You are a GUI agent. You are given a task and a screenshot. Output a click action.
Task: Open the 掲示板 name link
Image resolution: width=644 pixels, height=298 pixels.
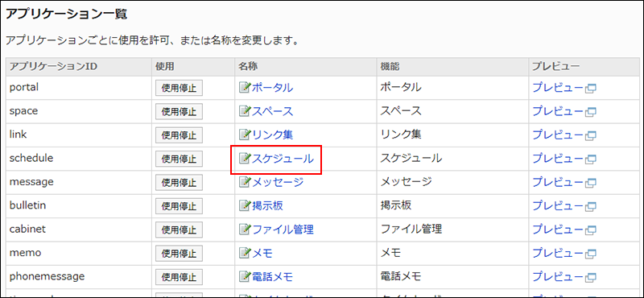267,205
